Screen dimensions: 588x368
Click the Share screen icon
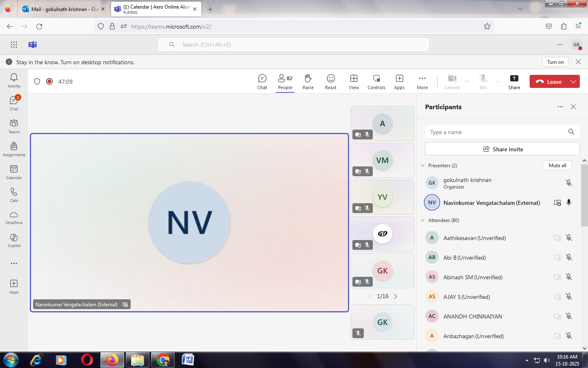click(514, 81)
